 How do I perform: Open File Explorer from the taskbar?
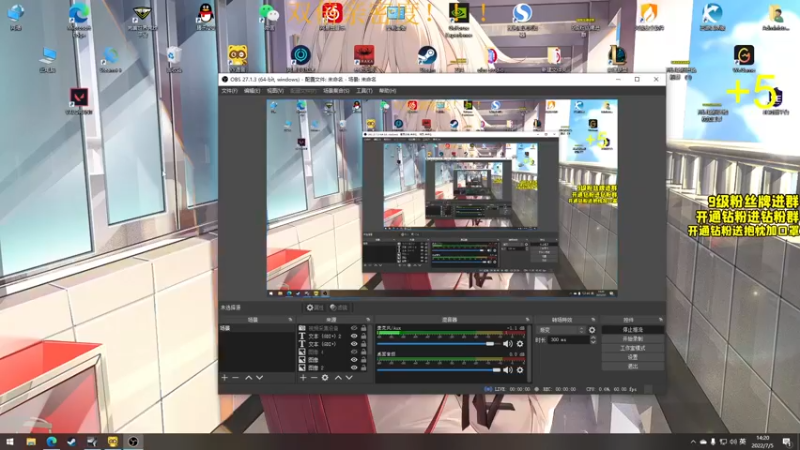click(x=31, y=441)
